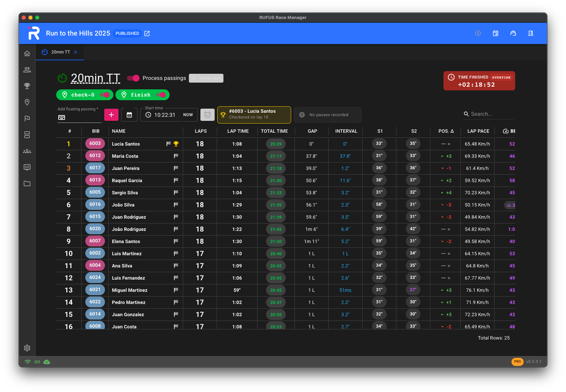566x392 pixels.
Task: Toggle the Process passings switch
Action: [x=133, y=78]
